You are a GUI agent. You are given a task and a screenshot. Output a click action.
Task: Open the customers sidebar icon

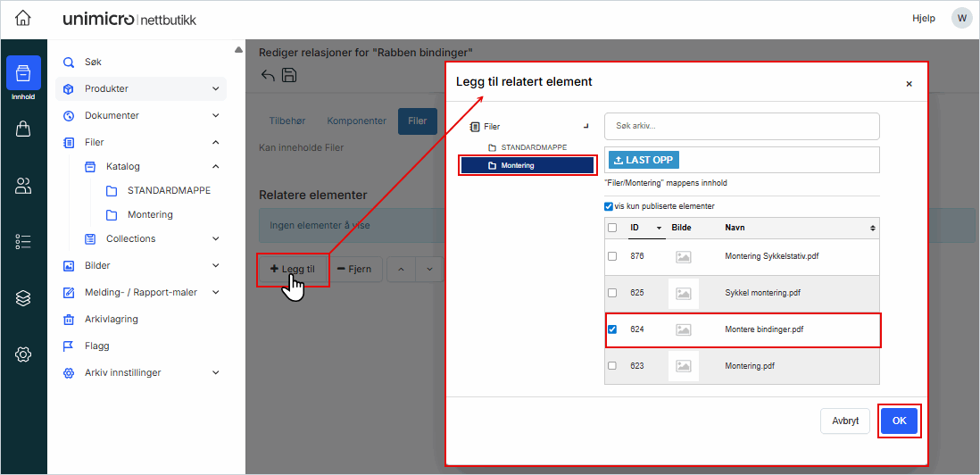click(23, 186)
